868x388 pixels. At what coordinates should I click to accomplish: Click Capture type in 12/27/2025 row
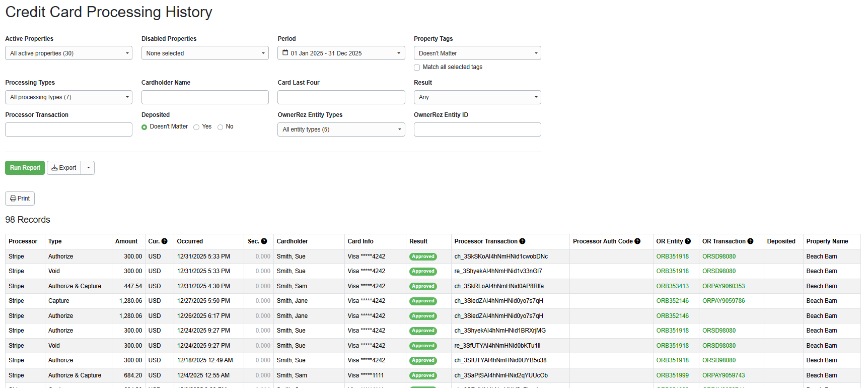59,301
